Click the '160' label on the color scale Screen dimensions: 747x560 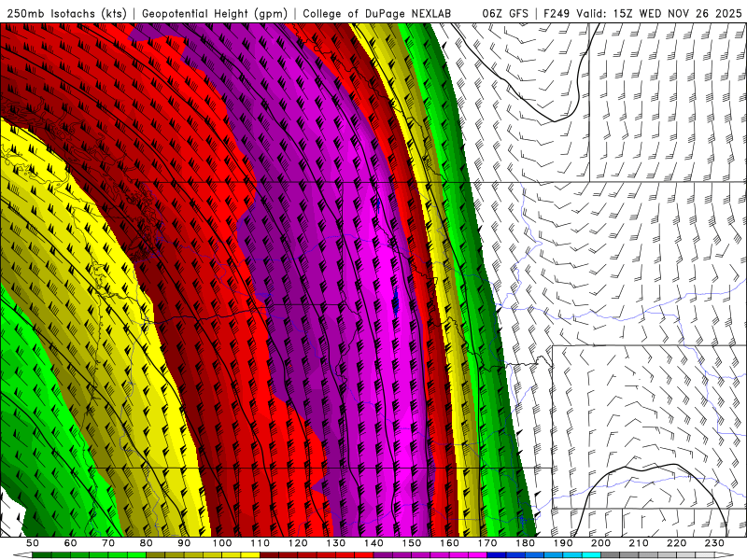point(449,543)
